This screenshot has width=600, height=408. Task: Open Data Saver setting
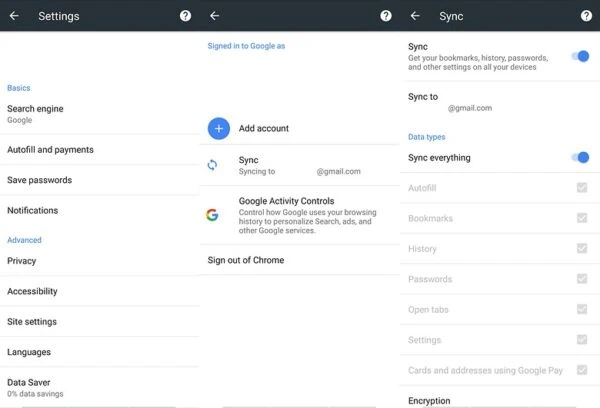(x=100, y=387)
